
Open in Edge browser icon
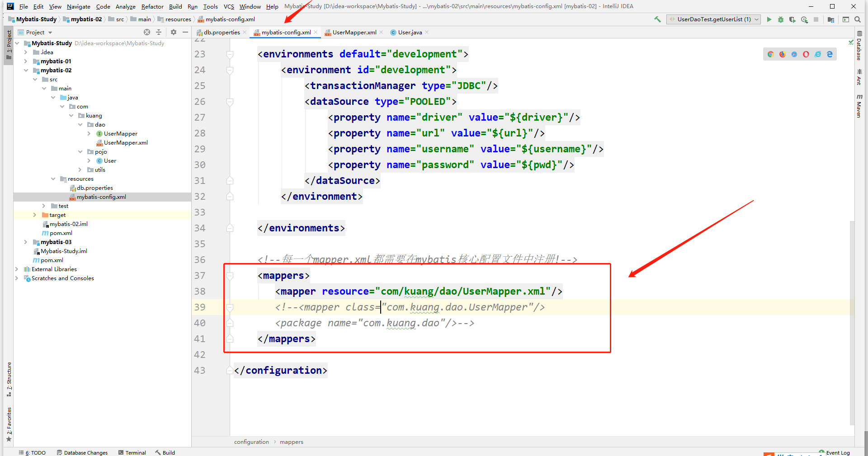830,54
